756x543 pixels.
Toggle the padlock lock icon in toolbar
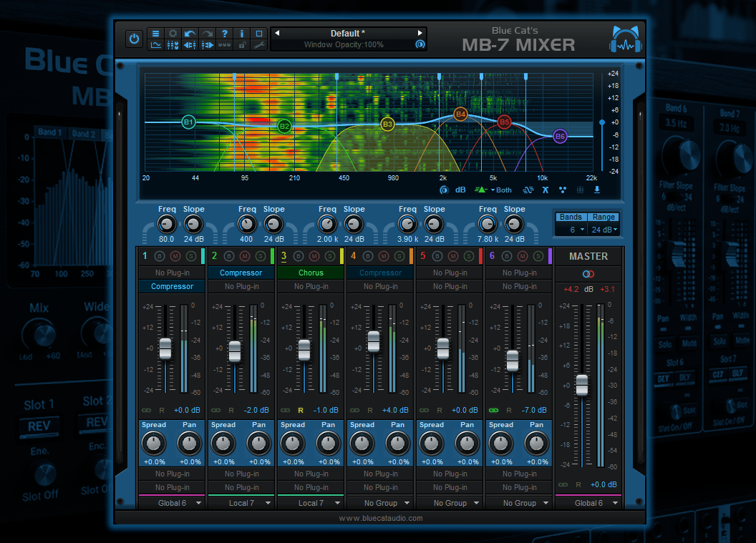click(242, 45)
